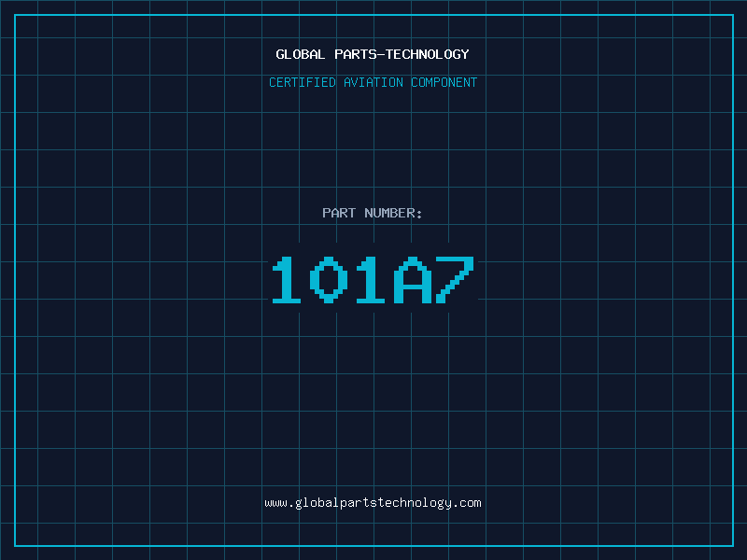The image size is (747, 560).
Task: Click the word NUMBER: in the label
Action: (x=393, y=214)
